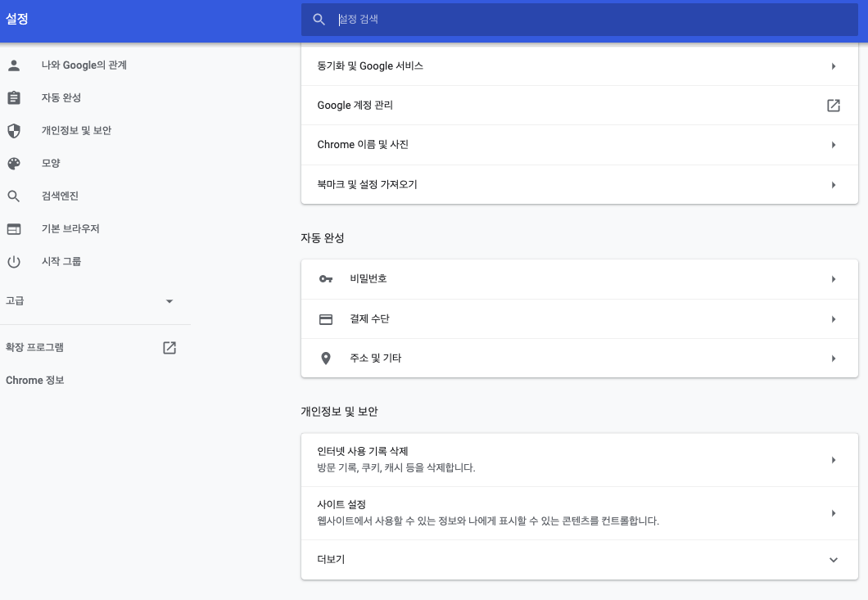The image size is (868, 600).
Task: Click the location pin icon beside 주소 및 기타
Action: tap(326, 359)
